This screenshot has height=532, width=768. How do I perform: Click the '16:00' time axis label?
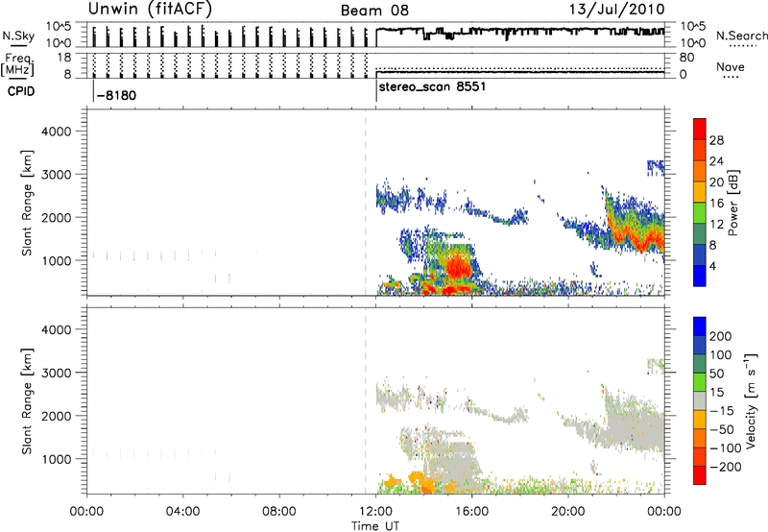coord(471,512)
